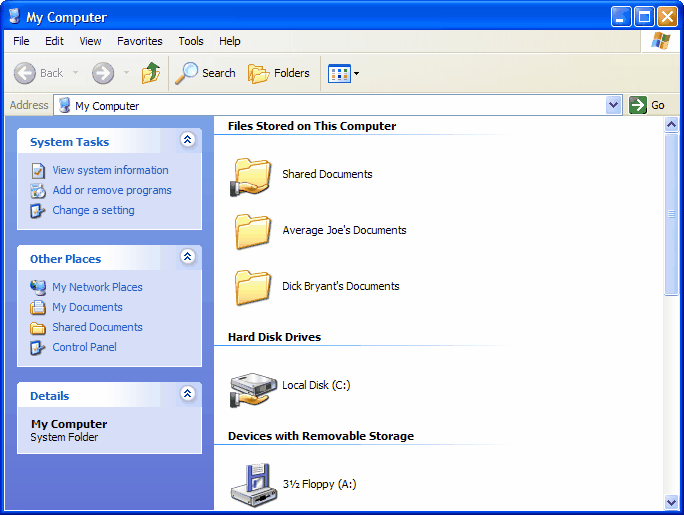Viewport: 684px width, 515px height.
Task: Collapse the System Tasks panel
Action: [x=188, y=140]
